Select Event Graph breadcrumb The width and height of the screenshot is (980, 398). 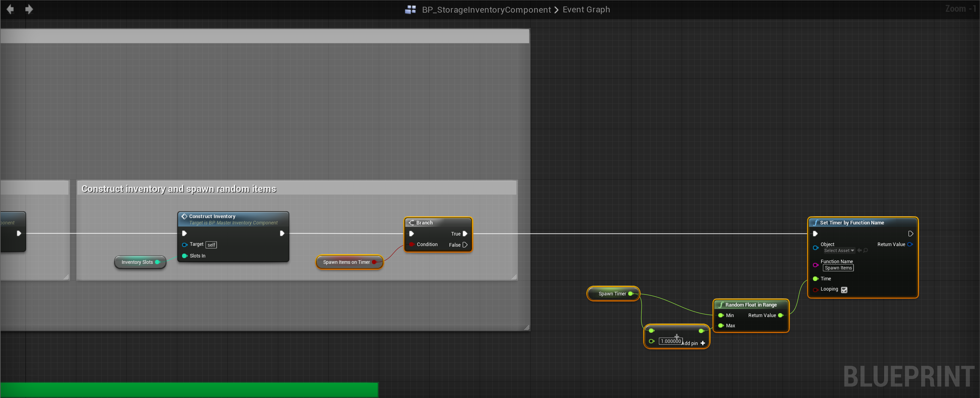click(x=586, y=10)
